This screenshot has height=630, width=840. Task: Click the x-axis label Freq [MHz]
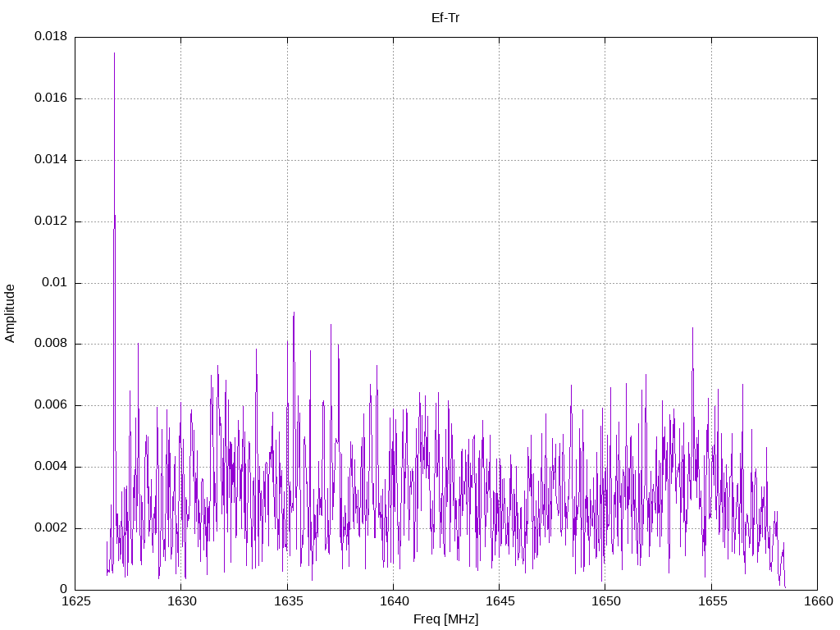coord(445,619)
